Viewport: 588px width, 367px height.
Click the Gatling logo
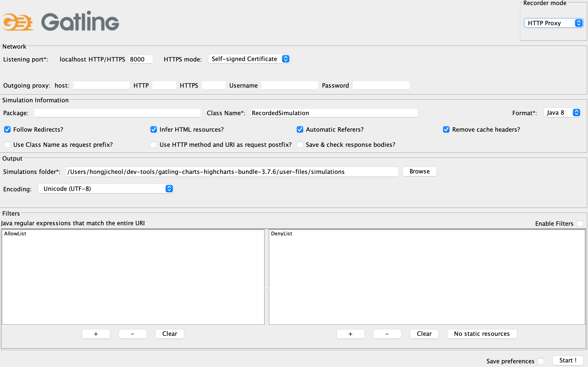point(61,21)
